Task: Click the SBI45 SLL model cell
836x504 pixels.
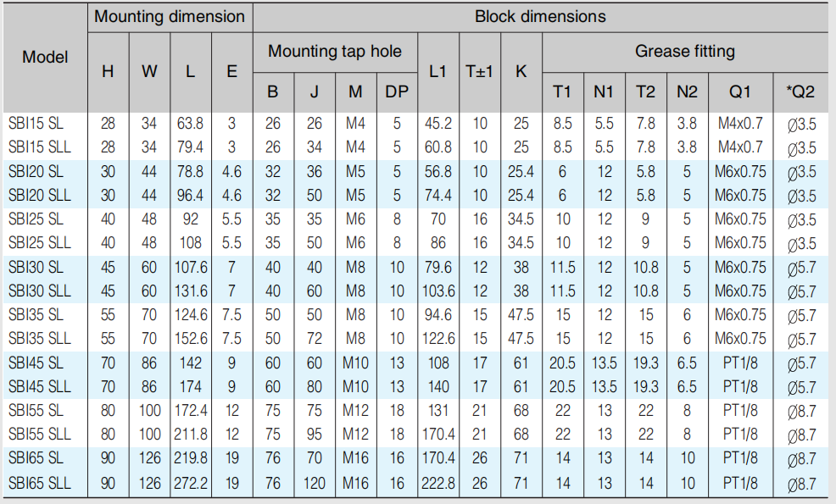Action: click(x=39, y=386)
